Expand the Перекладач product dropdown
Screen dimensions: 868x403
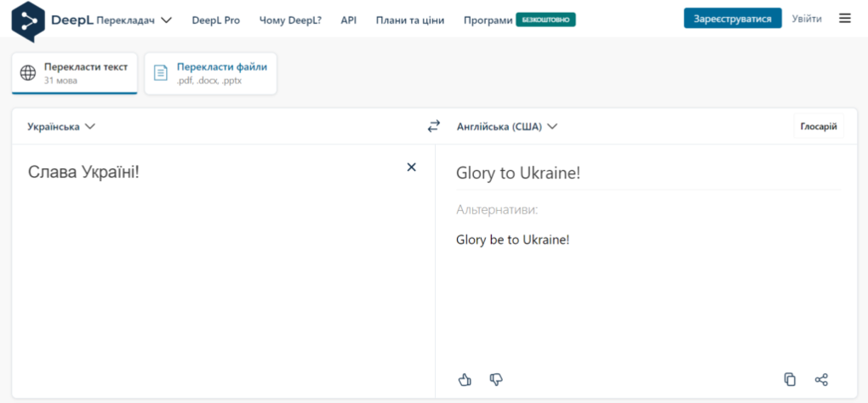(x=134, y=20)
